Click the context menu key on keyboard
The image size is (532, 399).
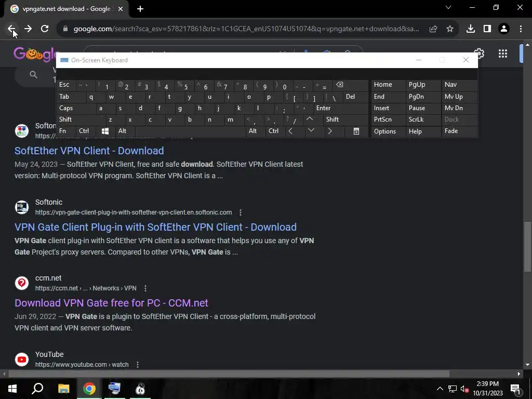pos(356,131)
